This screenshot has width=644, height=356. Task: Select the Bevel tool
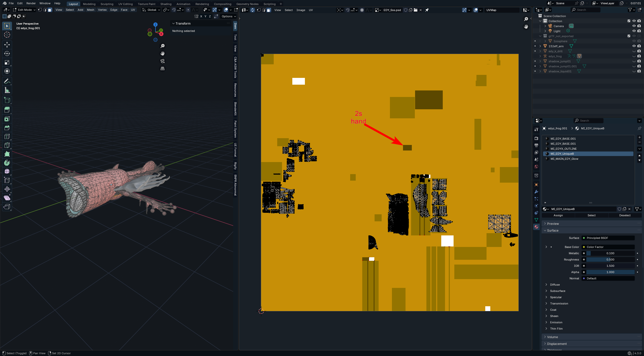7,128
